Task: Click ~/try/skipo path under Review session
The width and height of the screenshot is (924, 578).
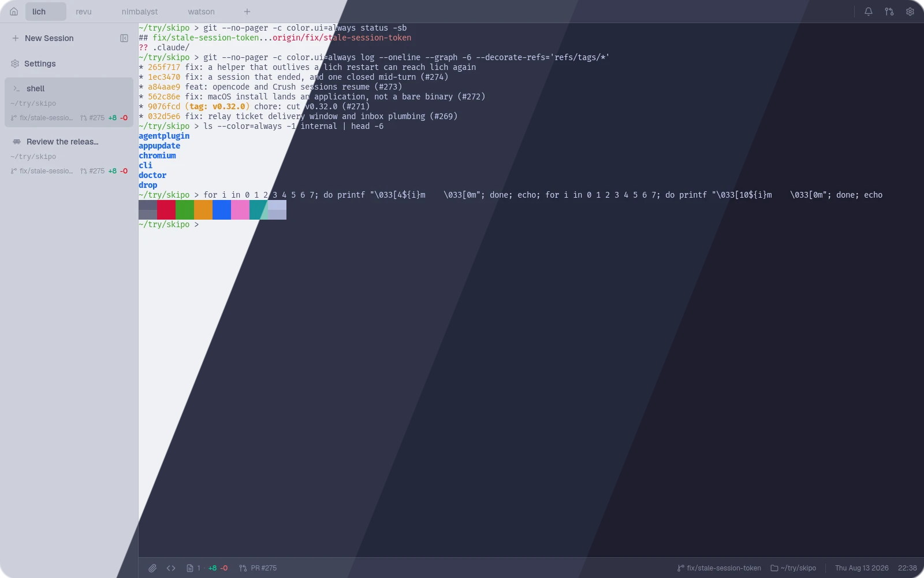Action: coord(33,157)
